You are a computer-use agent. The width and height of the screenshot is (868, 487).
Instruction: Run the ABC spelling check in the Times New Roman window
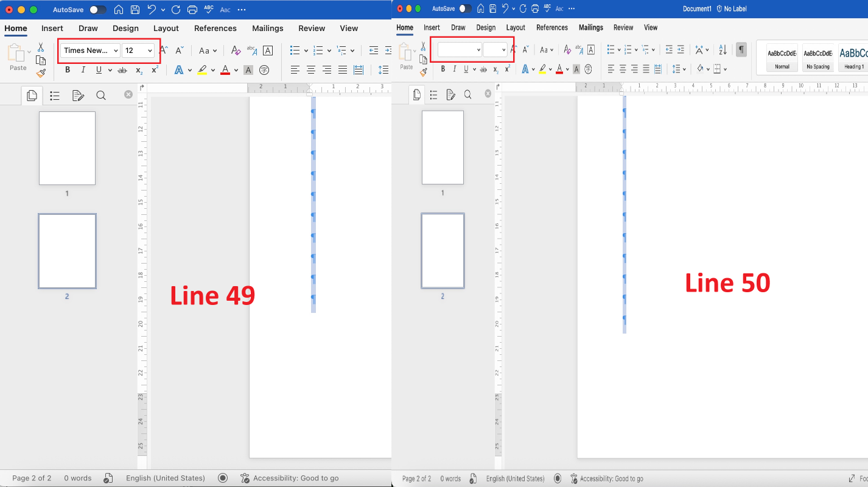(x=209, y=10)
